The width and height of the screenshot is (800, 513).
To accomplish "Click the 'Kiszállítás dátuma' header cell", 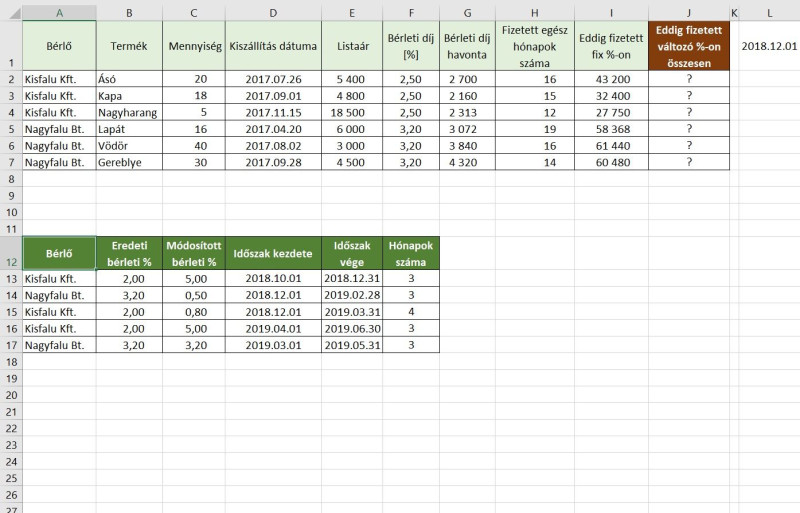I will 273,46.
